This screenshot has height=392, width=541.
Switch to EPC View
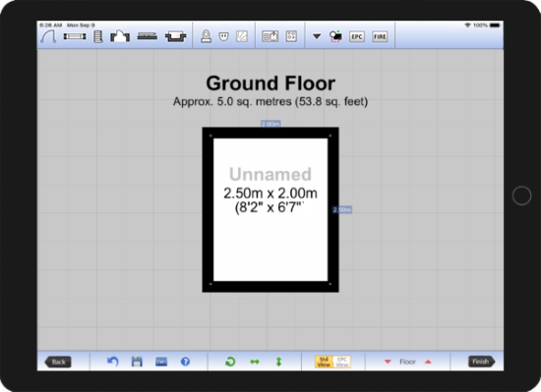tap(341, 362)
